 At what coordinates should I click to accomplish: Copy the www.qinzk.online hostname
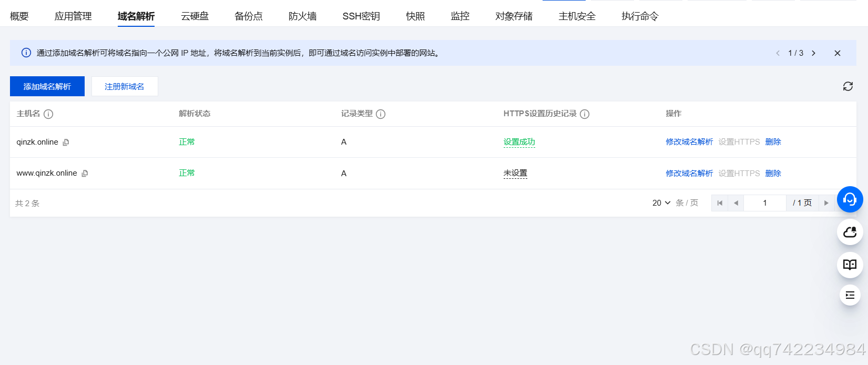[85, 174]
